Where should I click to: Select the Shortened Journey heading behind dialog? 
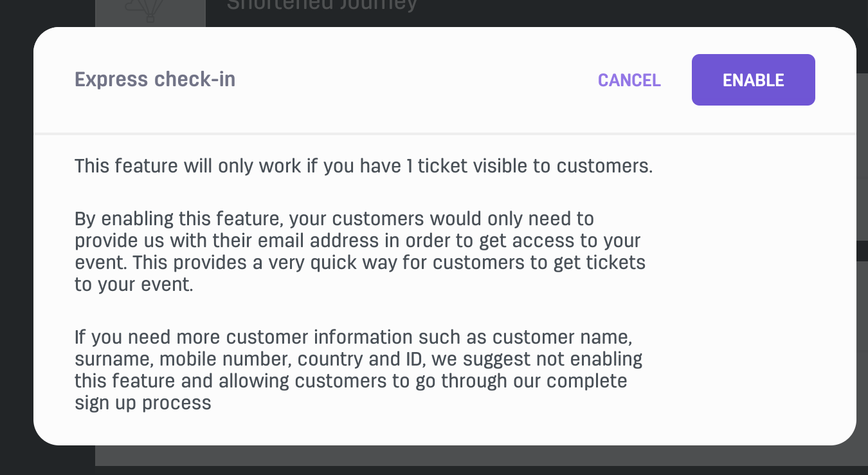(322, 5)
